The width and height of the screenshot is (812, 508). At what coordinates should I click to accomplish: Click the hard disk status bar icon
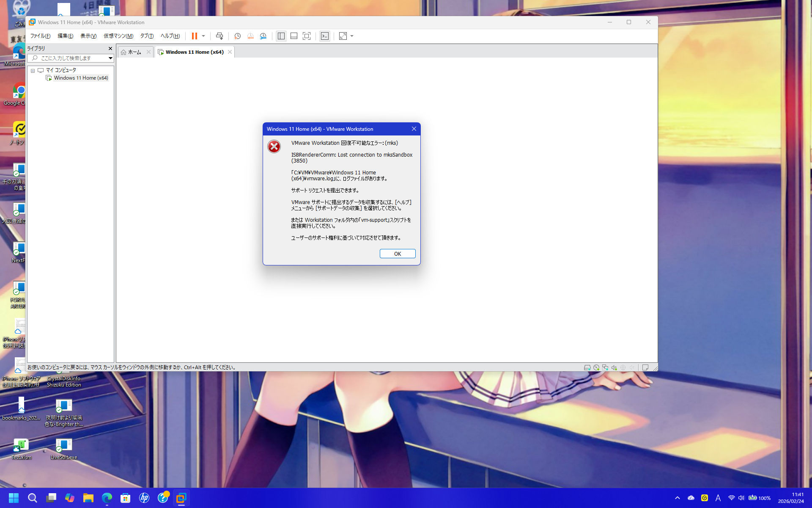pyautogui.click(x=587, y=367)
